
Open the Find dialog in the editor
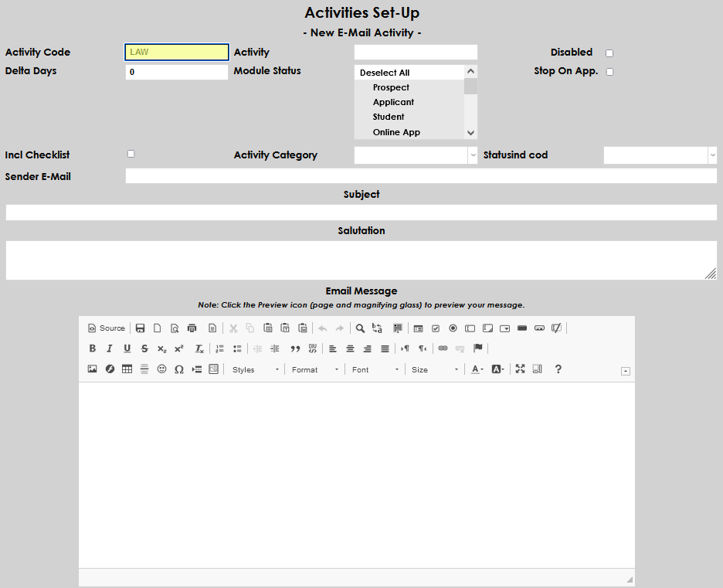tap(359, 328)
